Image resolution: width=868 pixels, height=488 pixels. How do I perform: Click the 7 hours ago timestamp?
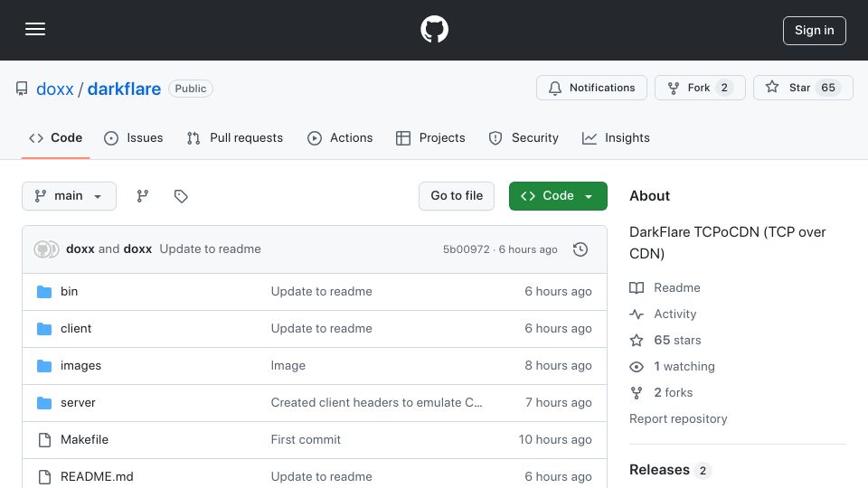[559, 403]
